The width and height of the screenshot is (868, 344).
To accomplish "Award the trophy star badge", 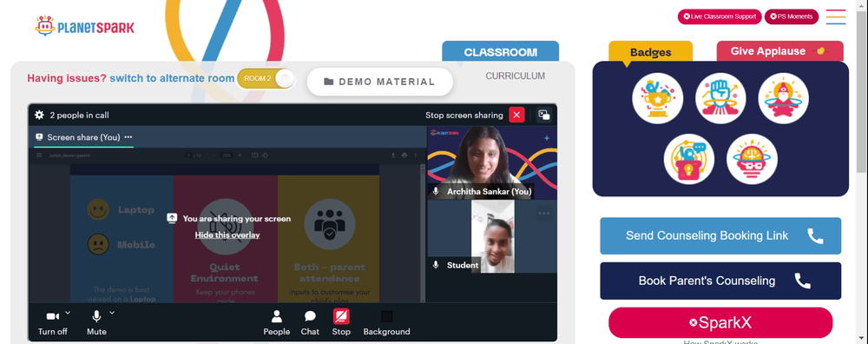I will (658, 98).
